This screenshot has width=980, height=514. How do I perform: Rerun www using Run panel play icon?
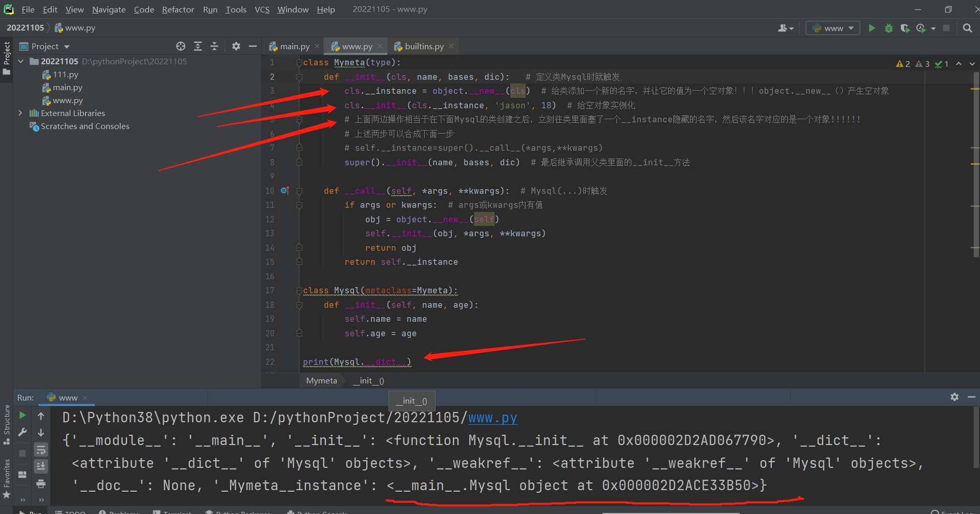pos(22,416)
